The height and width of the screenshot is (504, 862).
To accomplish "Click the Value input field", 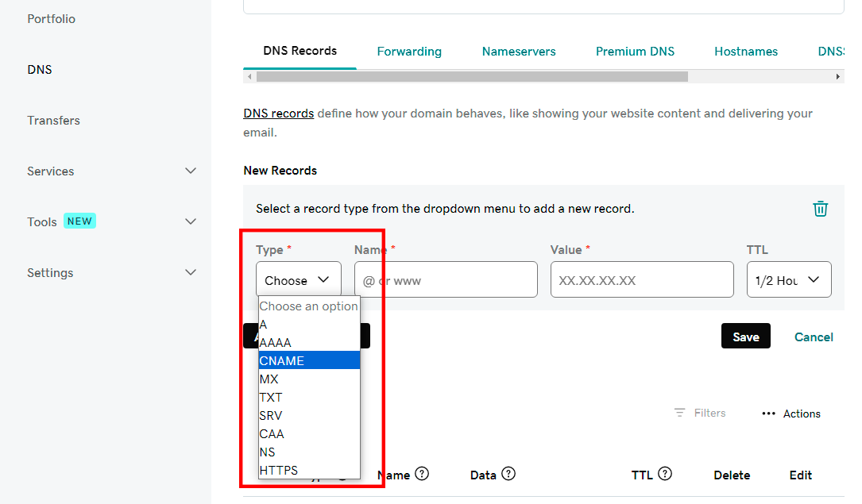I will tap(641, 280).
